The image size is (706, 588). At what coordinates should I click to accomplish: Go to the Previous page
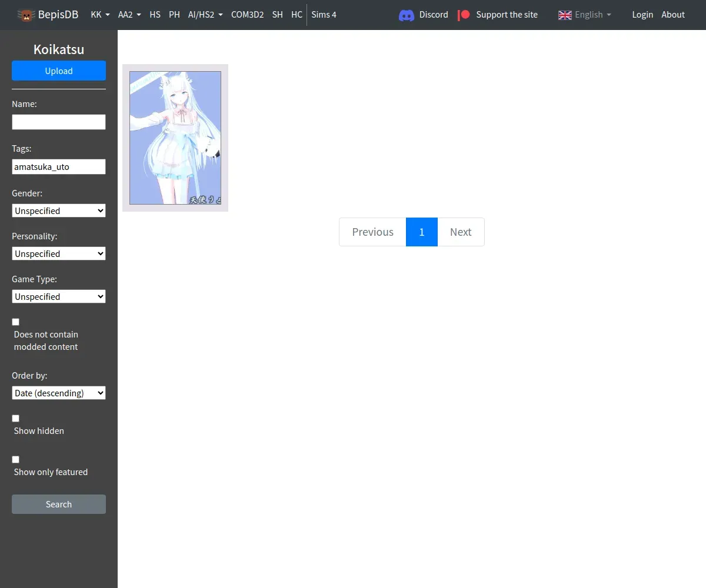pos(372,232)
